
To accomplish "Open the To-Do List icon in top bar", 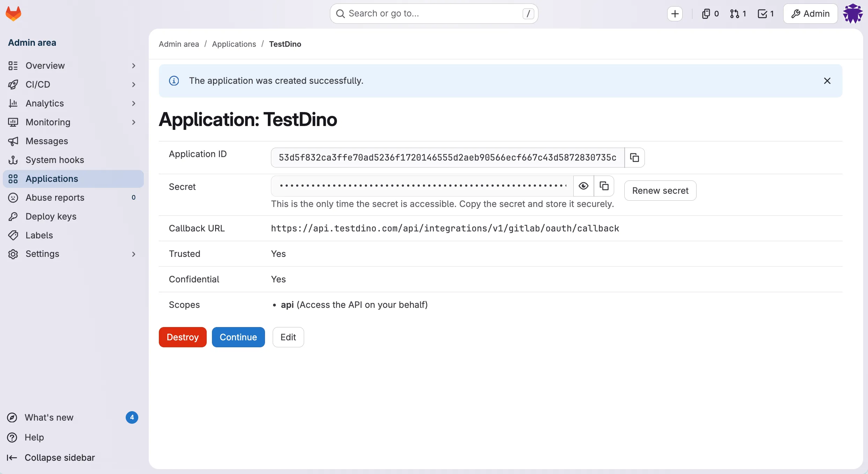I will [x=765, y=14].
